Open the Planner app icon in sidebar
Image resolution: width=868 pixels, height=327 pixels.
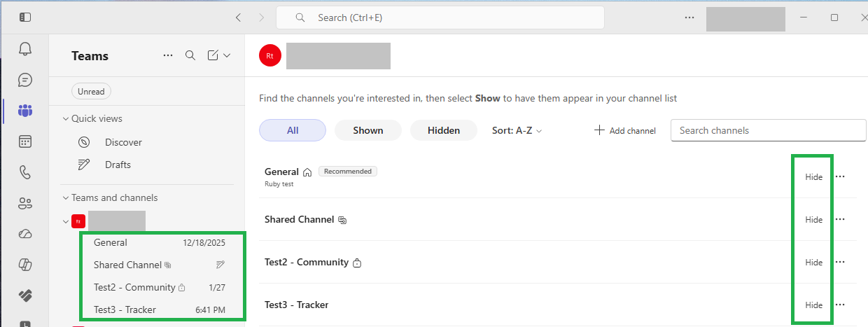(25, 295)
